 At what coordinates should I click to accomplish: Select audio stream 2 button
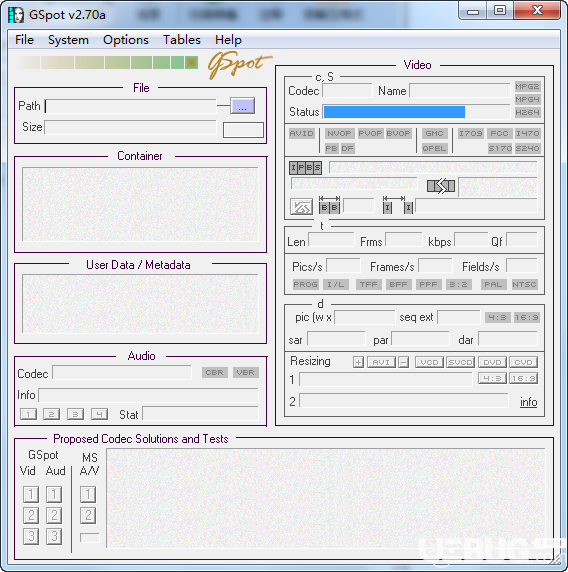click(x=51, y=414)
